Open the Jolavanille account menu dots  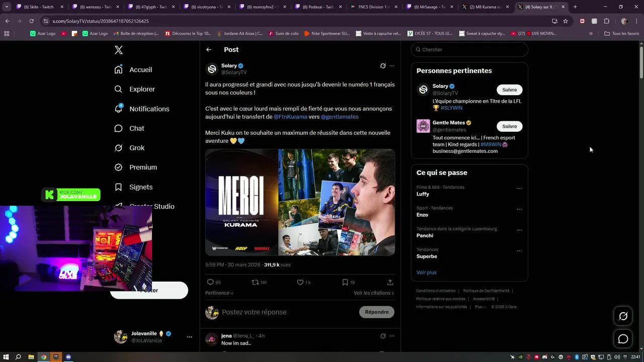tap(190, 337)
